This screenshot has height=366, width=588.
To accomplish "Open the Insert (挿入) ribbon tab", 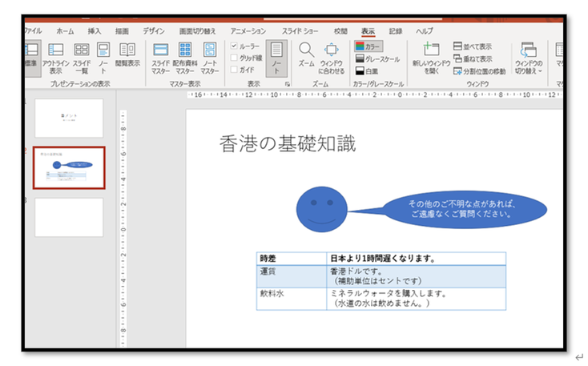I will (95, 30).
